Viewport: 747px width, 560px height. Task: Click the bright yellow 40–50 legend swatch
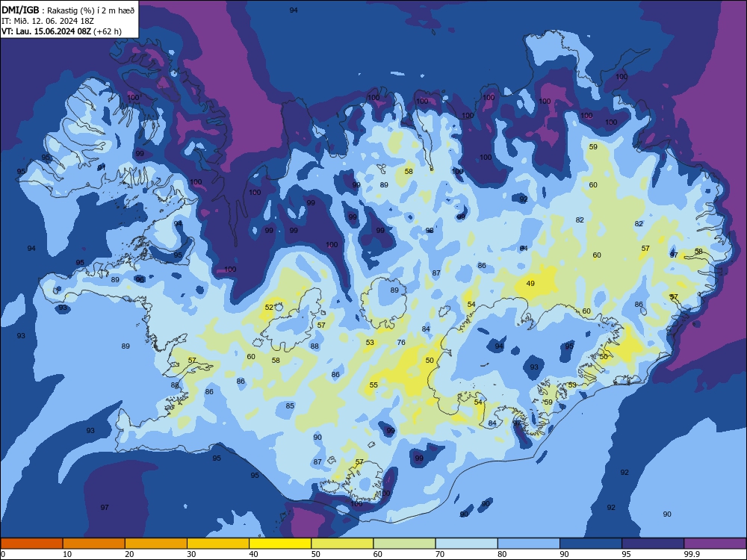(280, 544)
